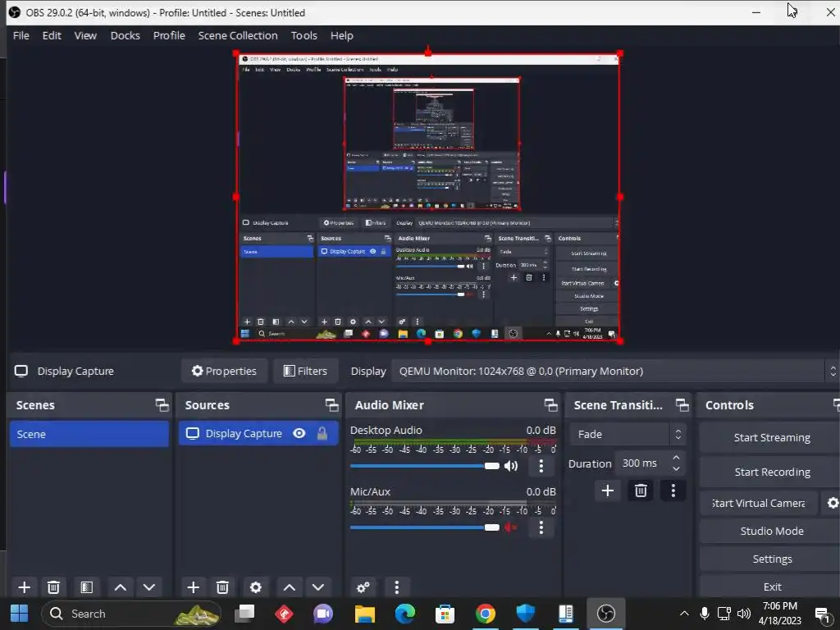Remove scene transition with trash icon

[x=641, y=491]
